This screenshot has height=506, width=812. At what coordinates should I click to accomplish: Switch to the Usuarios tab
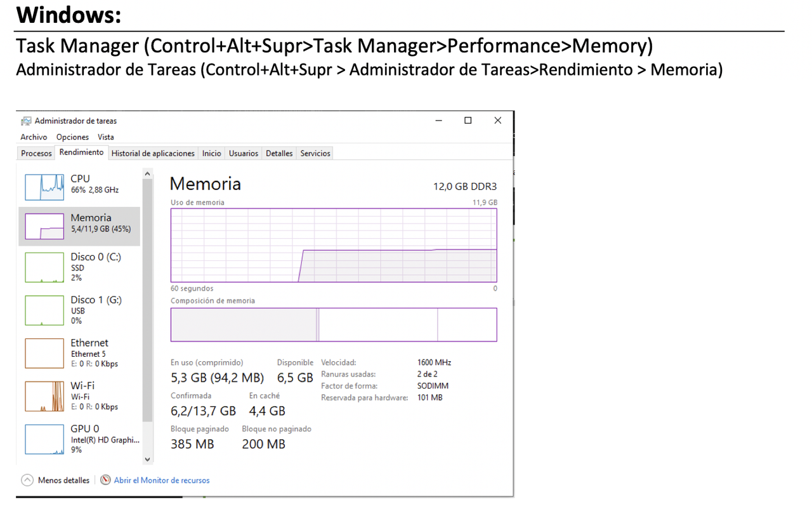pos(244,153)
